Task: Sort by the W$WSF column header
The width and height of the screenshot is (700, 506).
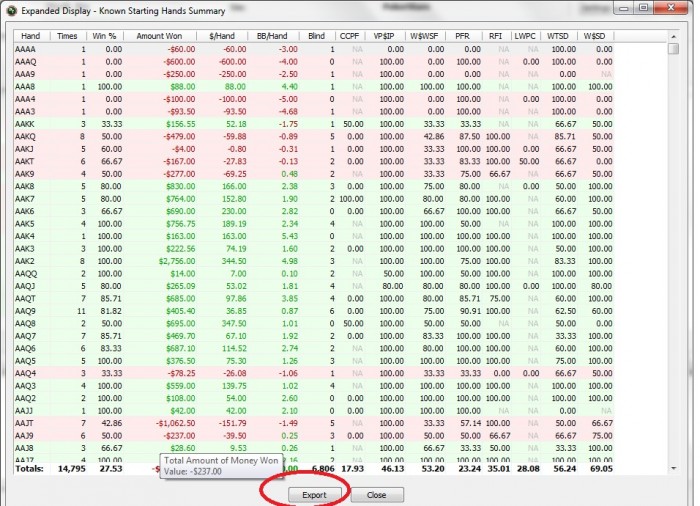Action: click(425, 36)
